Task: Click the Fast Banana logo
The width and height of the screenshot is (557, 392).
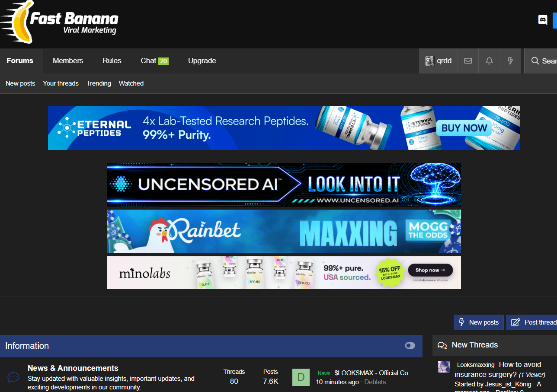Action: (x=59, y=22)
